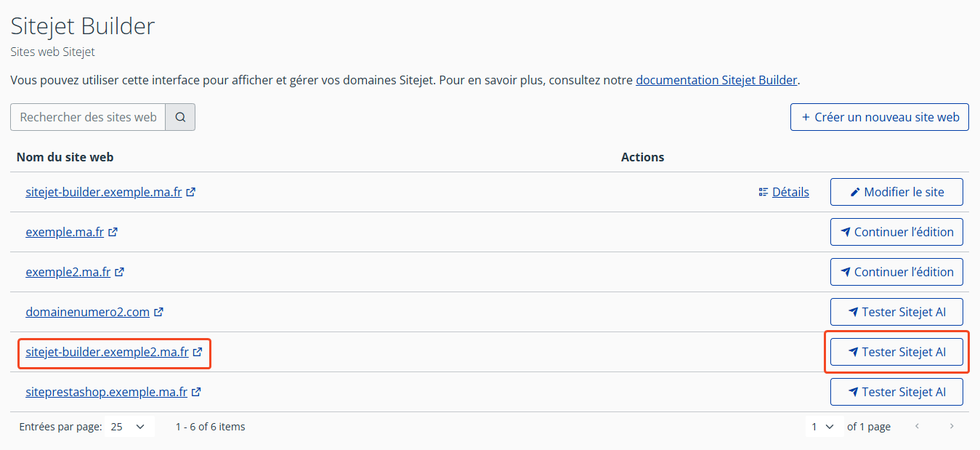
Task: Open external link icon beside siteprestashop.exemple.ma.fr
Action: point(197,393)
